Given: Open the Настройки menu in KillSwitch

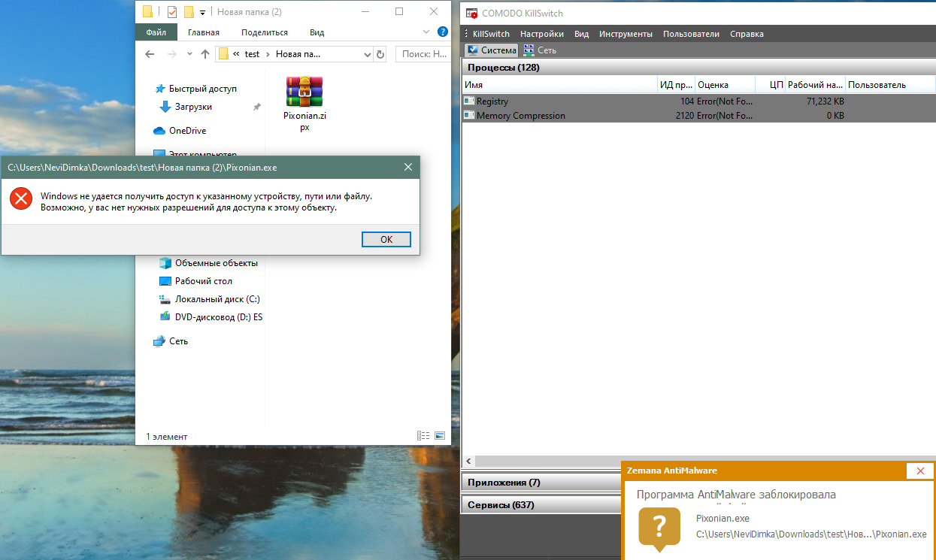Looking at the screenshot, I should pyautogui.click(x=542, y=34).
